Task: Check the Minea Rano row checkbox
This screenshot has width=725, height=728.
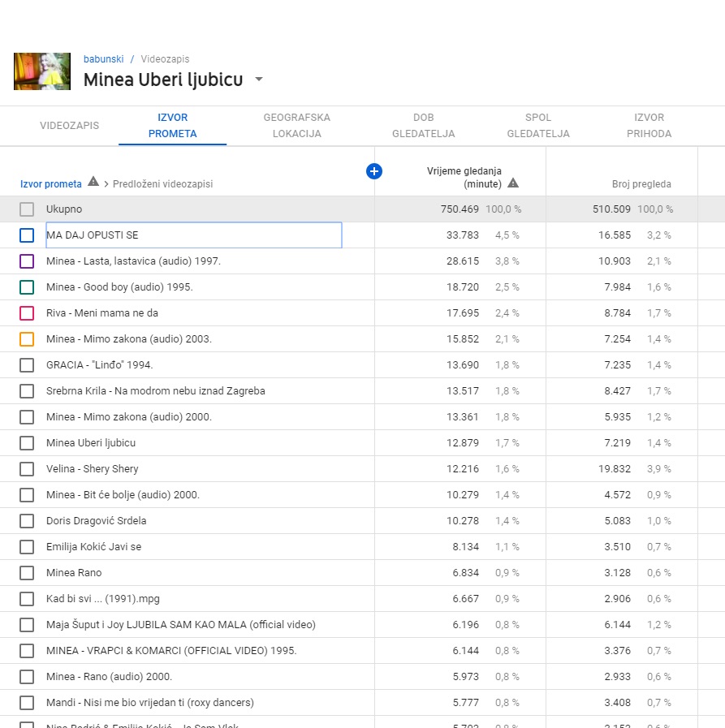Action: click(27, 573)
